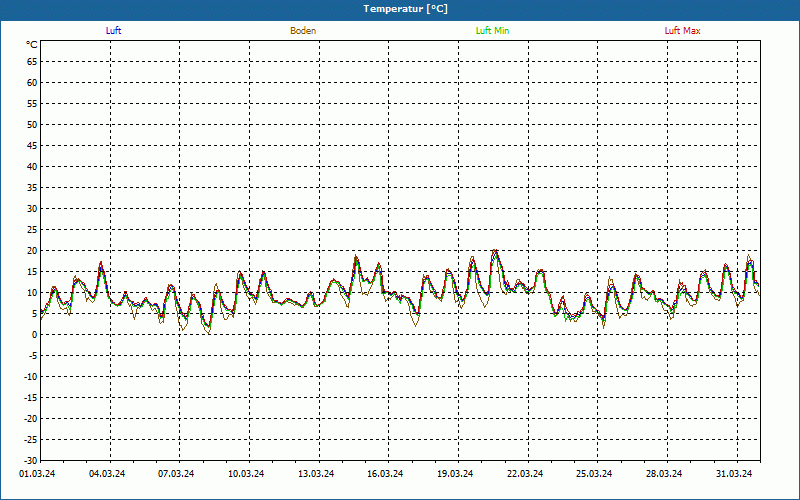Click the -5 value on the temperature axis
Viewport: 800px width, 500px height.
click(x=33, y=356)
